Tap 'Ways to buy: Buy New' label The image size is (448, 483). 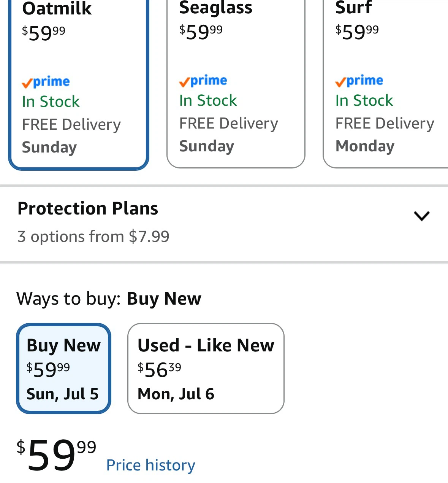[109, 299]
